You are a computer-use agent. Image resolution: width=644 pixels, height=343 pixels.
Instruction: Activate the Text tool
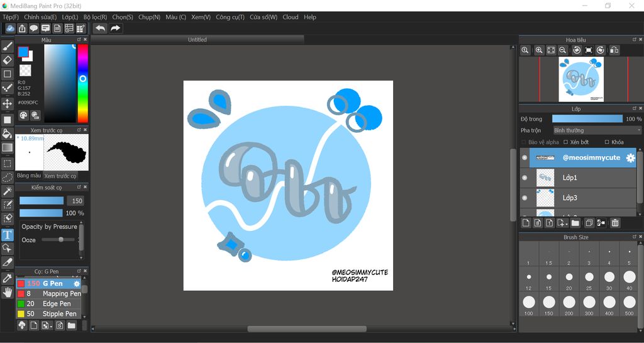[8, 235]
